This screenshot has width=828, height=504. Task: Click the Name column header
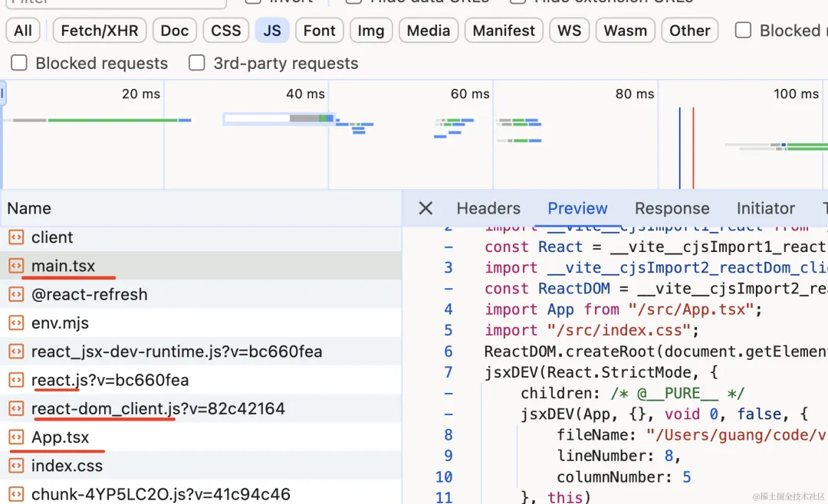pos(201,208)
